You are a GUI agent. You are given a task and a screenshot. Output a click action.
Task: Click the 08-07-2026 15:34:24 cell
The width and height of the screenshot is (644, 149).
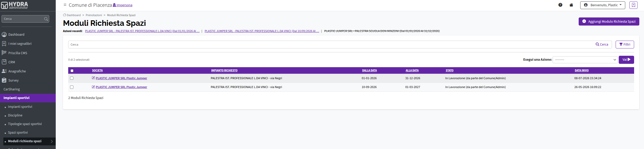(588, 78)
